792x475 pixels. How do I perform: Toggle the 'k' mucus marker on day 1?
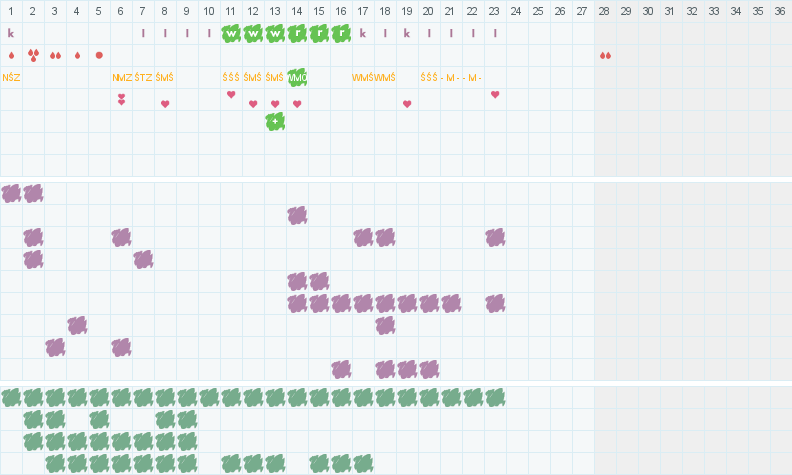point(11,33)
